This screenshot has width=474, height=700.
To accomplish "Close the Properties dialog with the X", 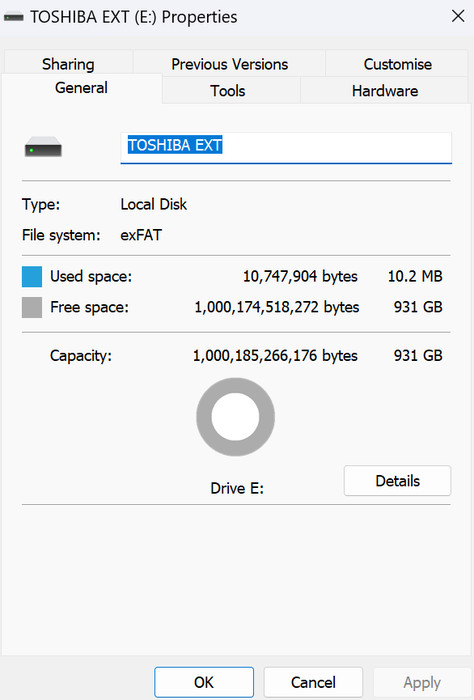I will coord(458,17).
